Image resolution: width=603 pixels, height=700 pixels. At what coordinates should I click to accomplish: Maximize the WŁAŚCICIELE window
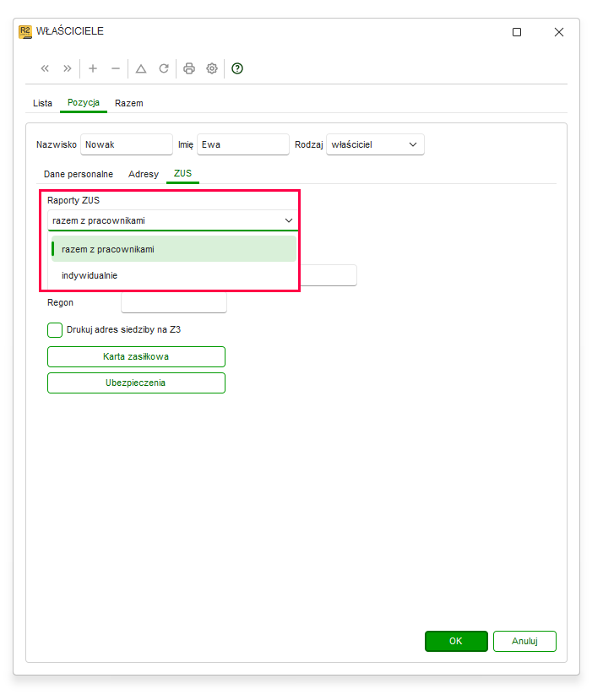coord(517,32)
